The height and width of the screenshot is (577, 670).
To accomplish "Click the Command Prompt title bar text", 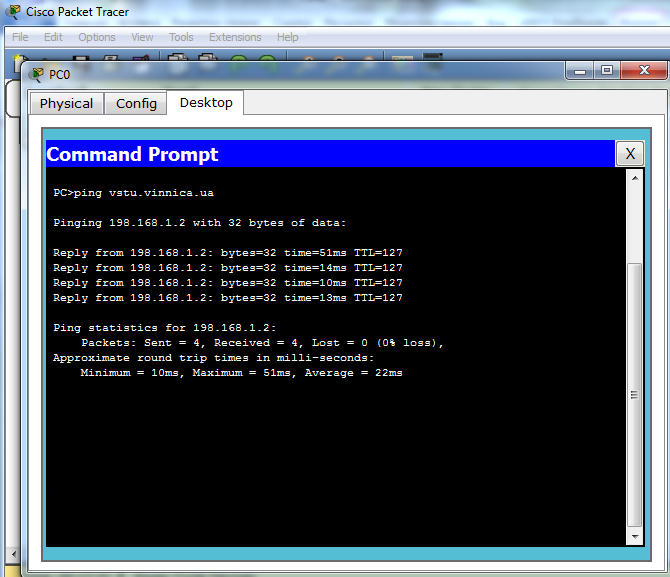I will point(132,154).
